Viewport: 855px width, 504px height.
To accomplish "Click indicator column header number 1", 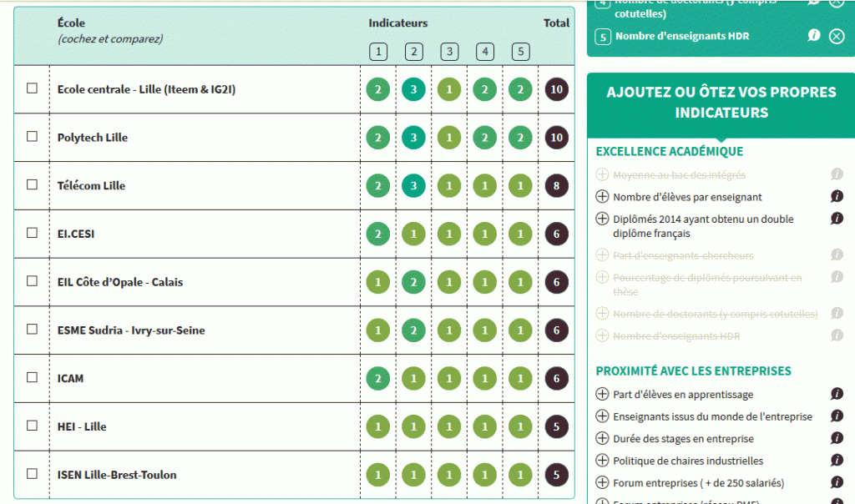I will coord(378,52).
